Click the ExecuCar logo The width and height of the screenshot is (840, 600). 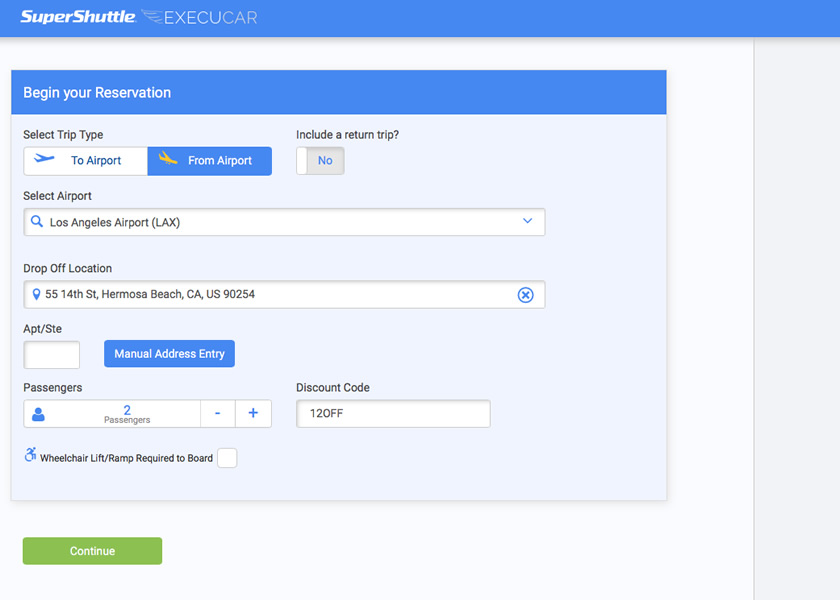(x=199, y=17)
